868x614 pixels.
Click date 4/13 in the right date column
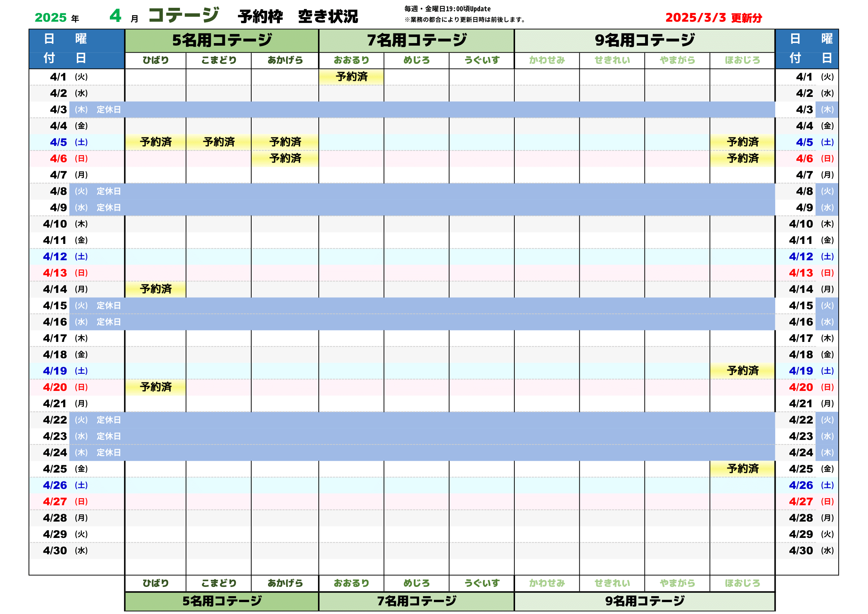click(x=801, y=273)
